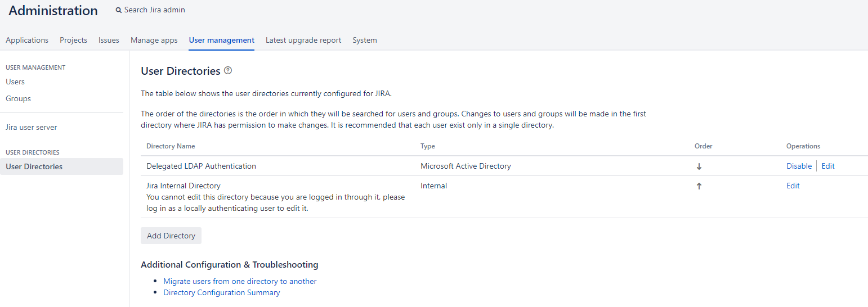Click the User Directories page heading
Image resolution: width=868 pixels, height=307 pixels.
point(180,71)
